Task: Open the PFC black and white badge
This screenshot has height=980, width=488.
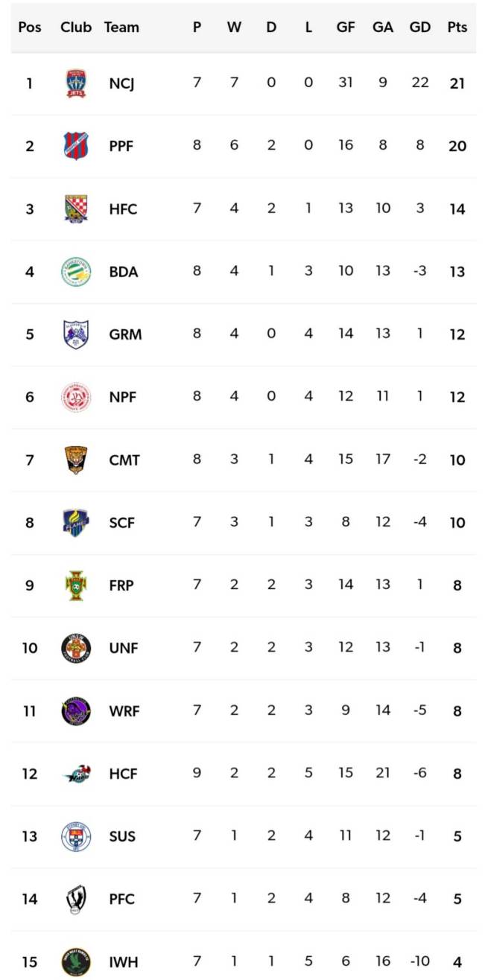Action: click(x=76, y=899)
